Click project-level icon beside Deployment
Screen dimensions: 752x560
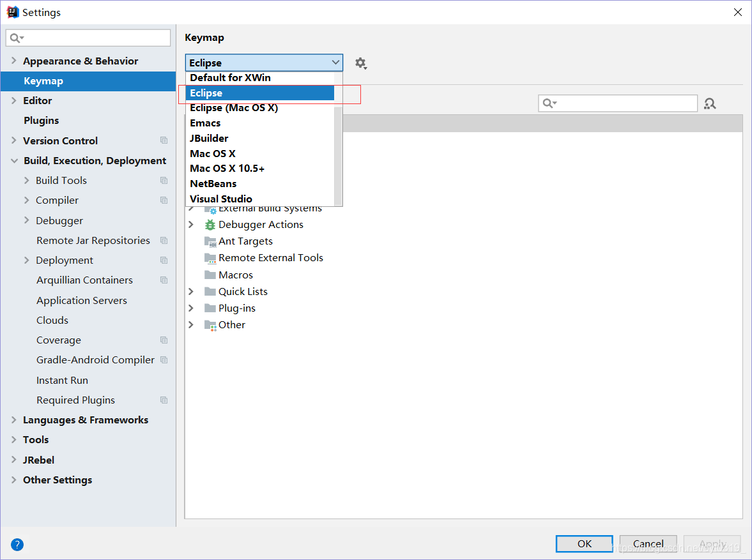pos(164,260)
